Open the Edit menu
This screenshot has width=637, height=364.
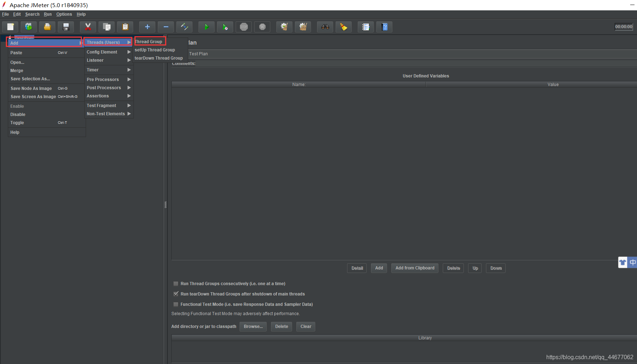[x=17, y=14]
